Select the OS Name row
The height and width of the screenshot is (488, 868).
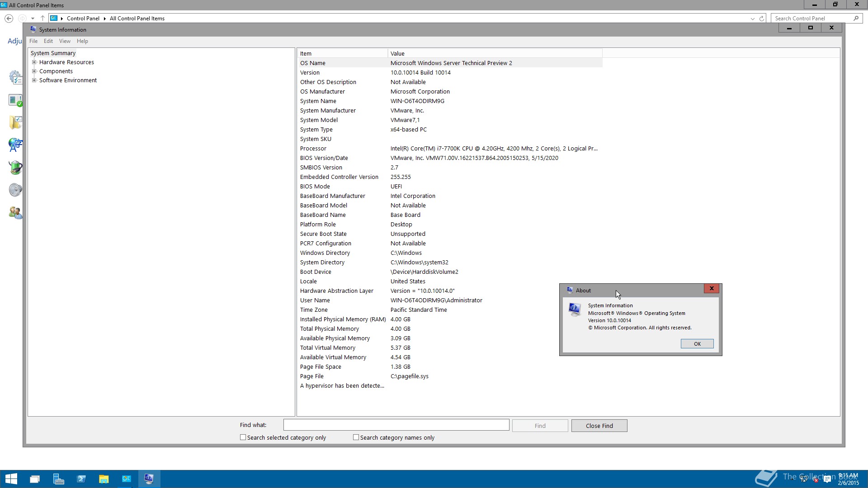tap(450, 63)
